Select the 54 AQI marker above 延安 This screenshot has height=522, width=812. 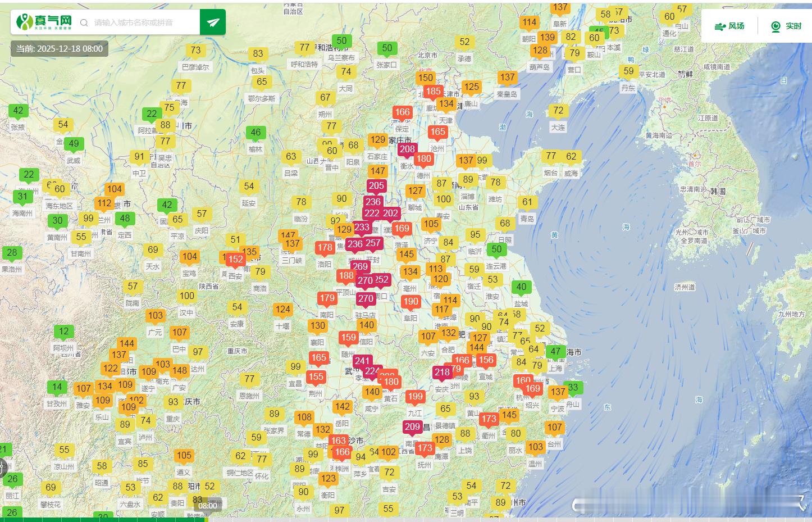click(249, 187)
